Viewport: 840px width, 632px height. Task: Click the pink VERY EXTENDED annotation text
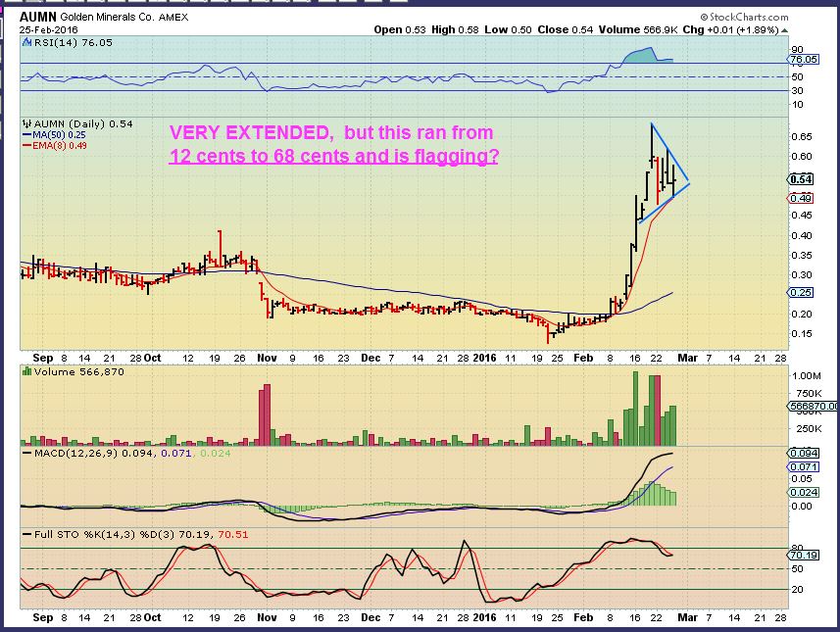coord(331,132)
